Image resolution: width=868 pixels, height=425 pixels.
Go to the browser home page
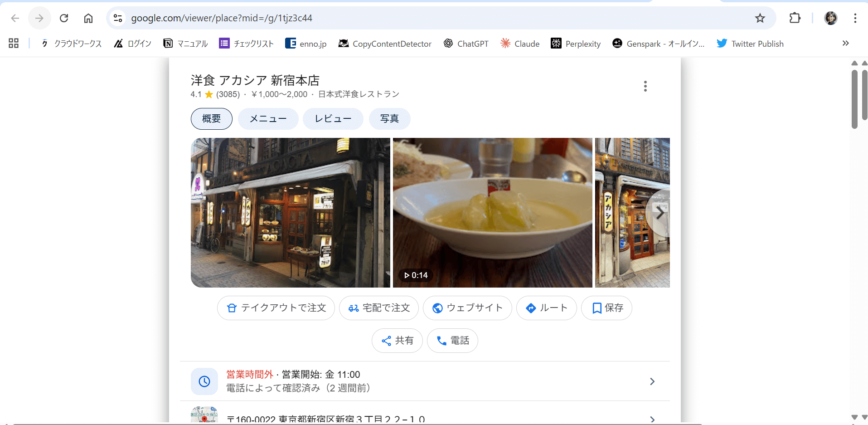tap(88, 18)
